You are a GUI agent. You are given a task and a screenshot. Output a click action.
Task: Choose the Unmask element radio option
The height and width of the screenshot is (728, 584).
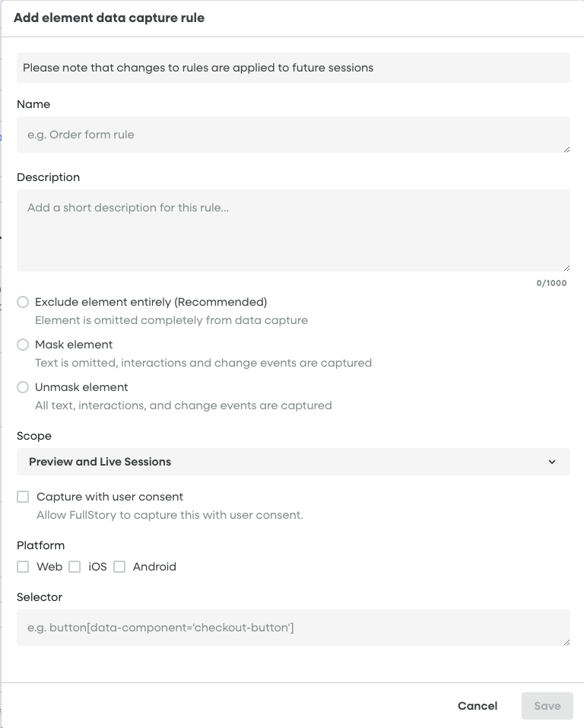[x=23, y=387]
